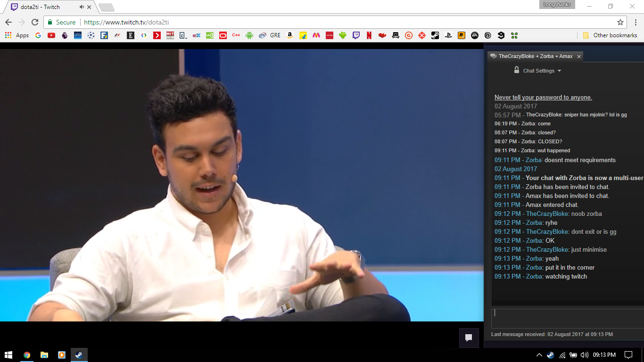Open the Twitch bookmark icon
The height and width of the screenshot is (362, 644).
click(x=356, y=35)
